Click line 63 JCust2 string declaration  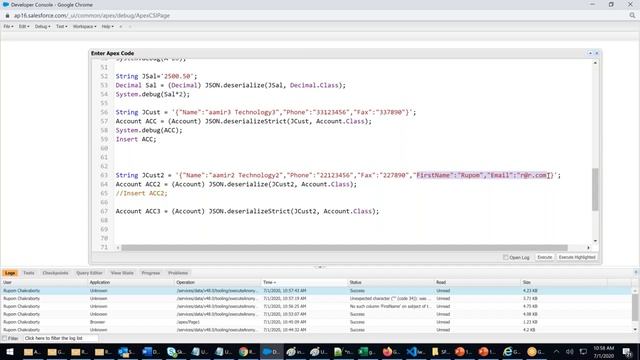(338, 175)
